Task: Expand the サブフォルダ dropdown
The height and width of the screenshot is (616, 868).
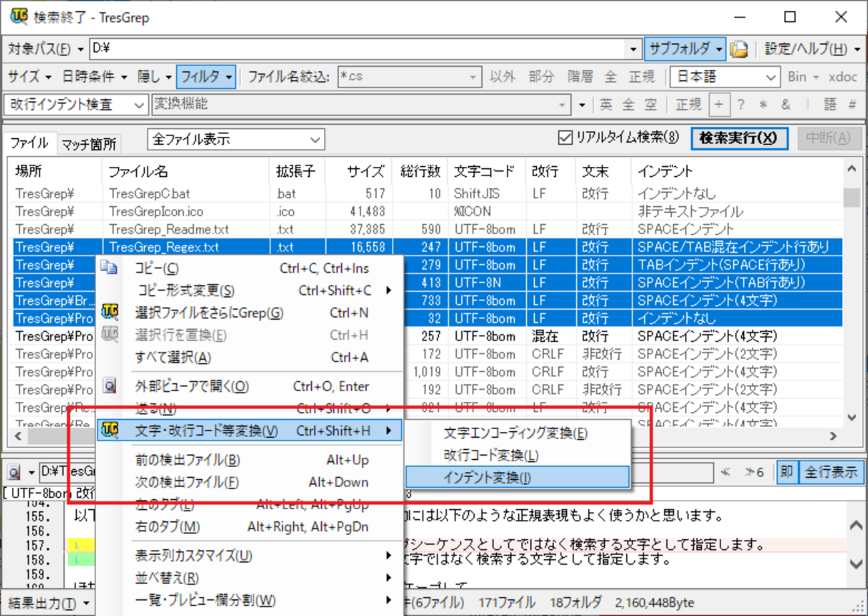Action: [x=719, y=49]
